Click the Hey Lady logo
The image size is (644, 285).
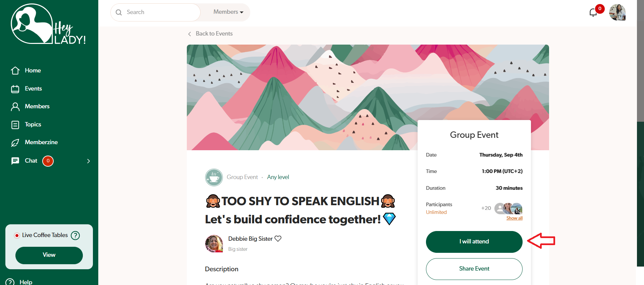click(x=48, y=24)
